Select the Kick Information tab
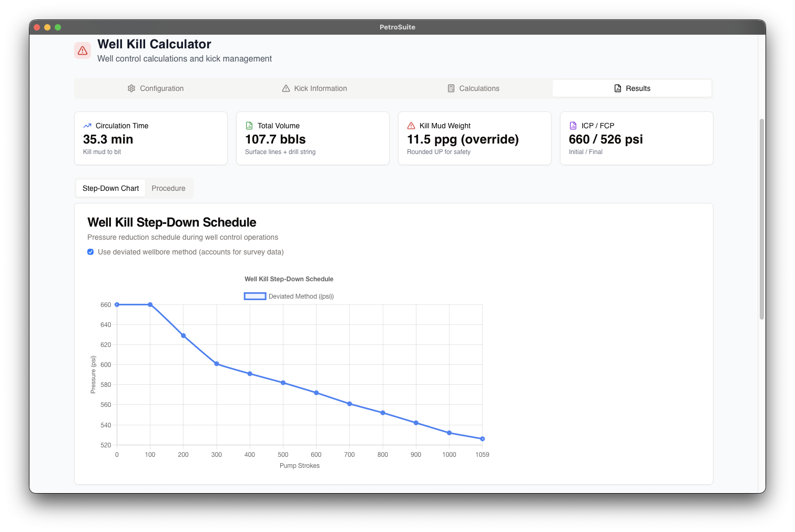The height and width of the screenshot is (532, 795). click(x=314, y=88)
